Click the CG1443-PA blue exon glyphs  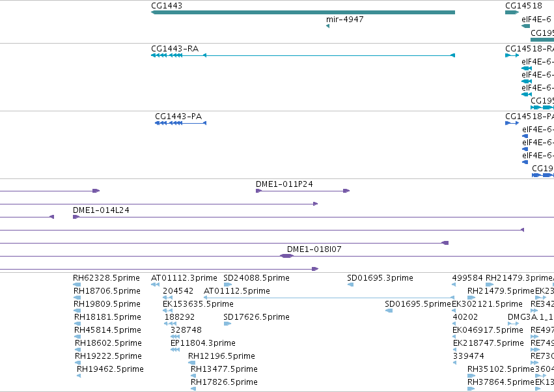click(x=169, y=123)
